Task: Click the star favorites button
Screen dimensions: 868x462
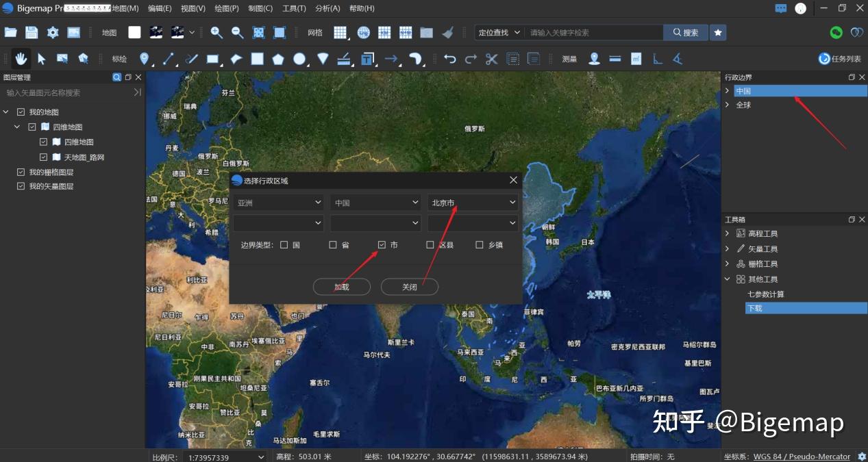Action: pyautogui.click(x=718, y=32)
